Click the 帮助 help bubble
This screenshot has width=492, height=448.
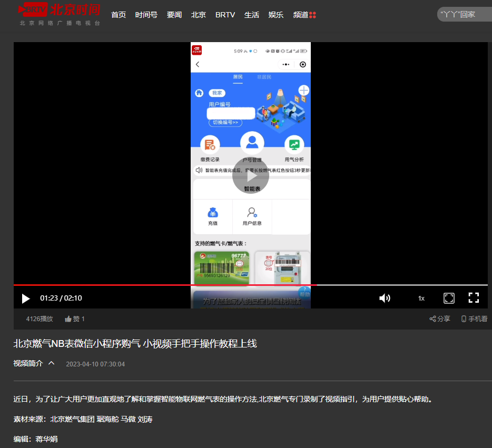tap(304, 293)
